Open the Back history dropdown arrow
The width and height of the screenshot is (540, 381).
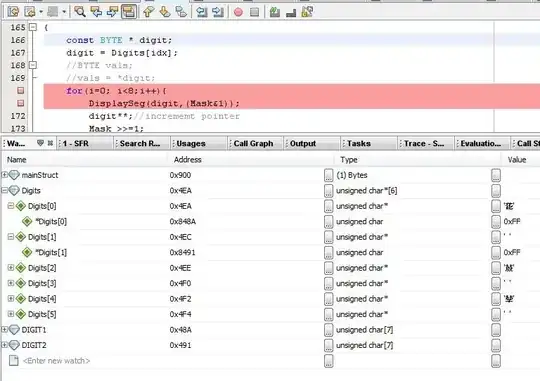pyautogui.click(x=41, y=12)
